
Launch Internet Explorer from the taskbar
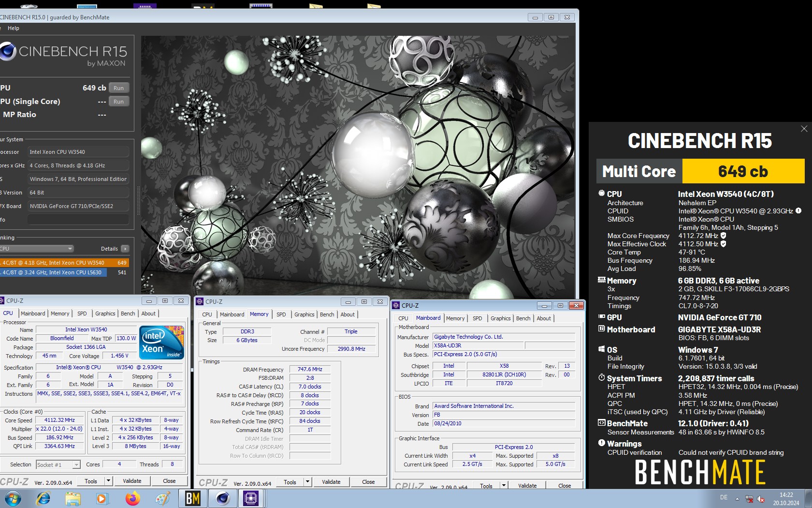[43, 498]
